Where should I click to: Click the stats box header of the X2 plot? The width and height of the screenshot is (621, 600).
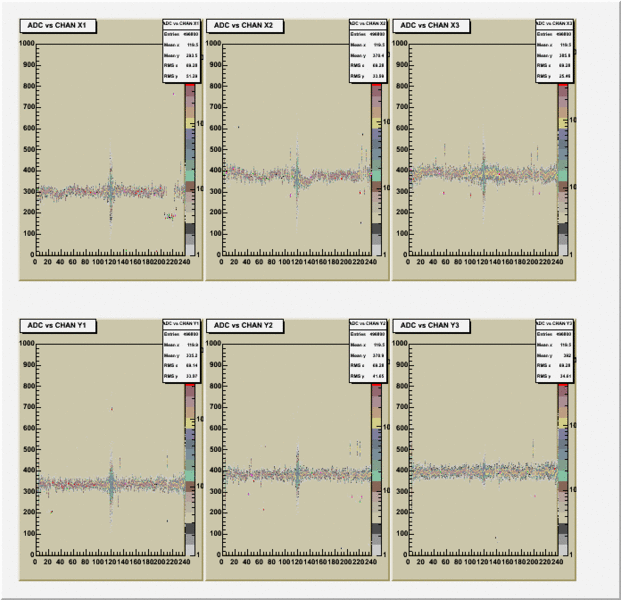[368, 24]
